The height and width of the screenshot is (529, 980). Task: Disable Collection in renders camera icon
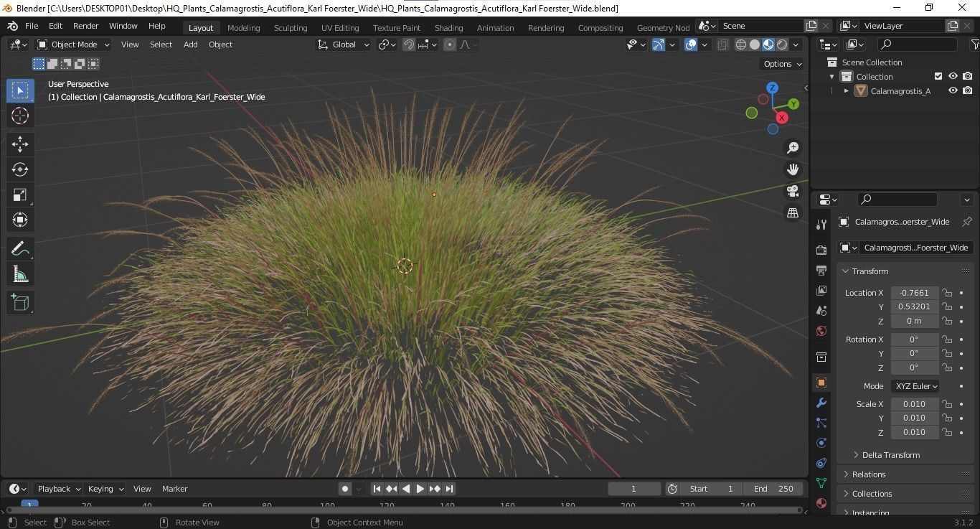tap(968, 76)
